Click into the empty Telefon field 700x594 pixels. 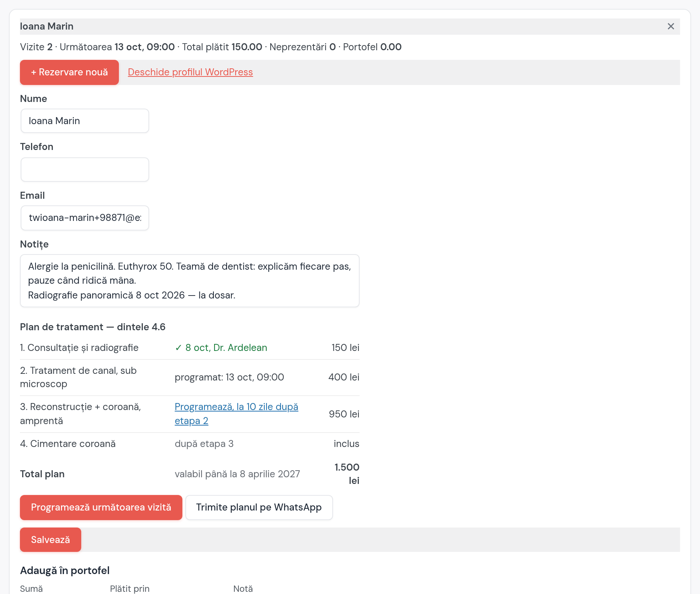(x=85, y=170)
